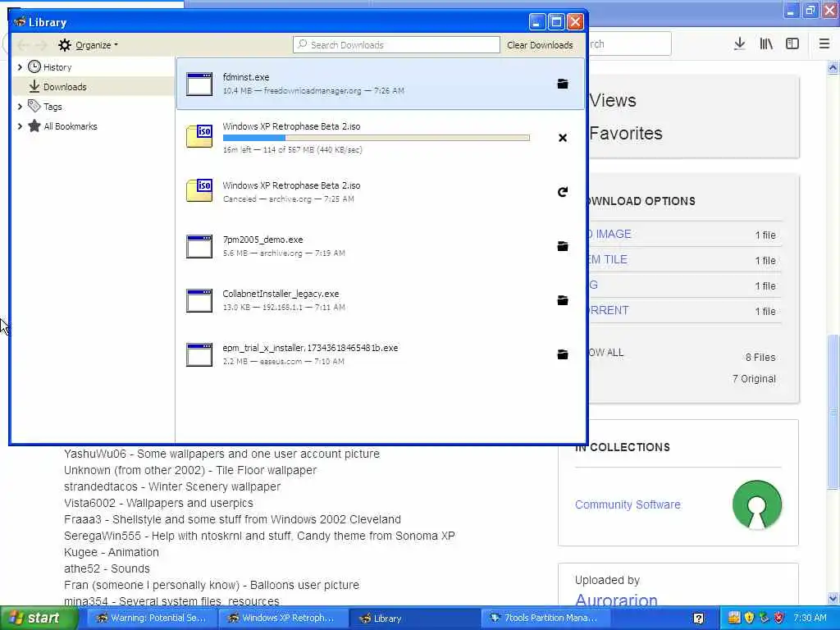
Task: Open containing folder for 7pm2005_demo.exe
Action: [563, 246]
